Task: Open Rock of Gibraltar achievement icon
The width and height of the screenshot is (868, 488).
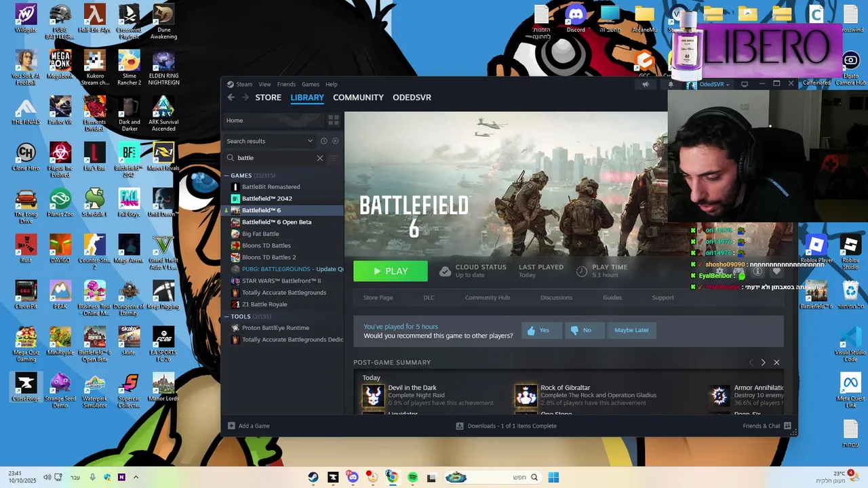Action: point(526,395)
